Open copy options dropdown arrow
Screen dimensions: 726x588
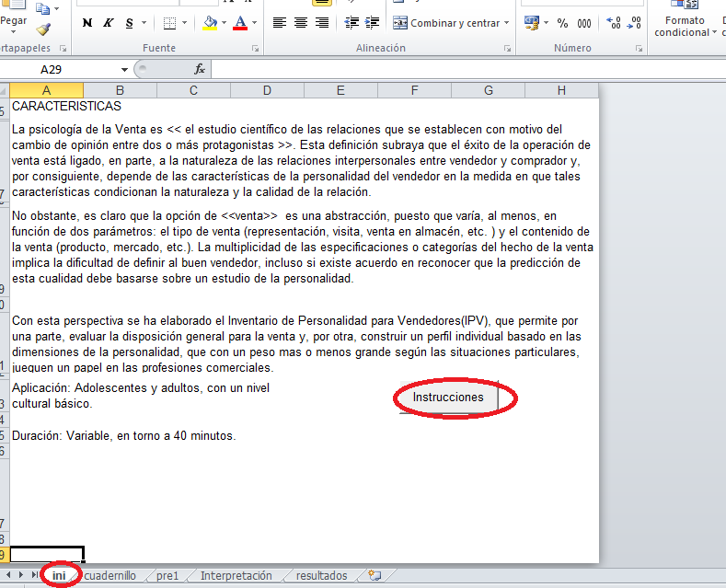coord(56,8)
